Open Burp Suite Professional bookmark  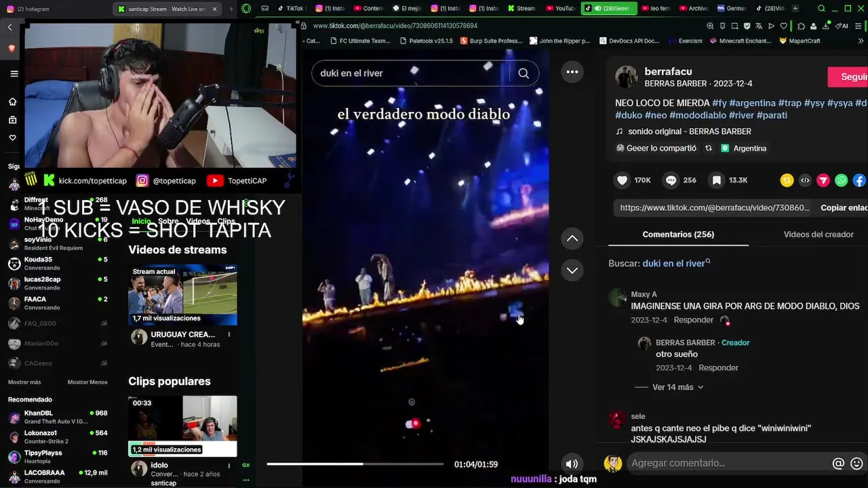coord(491,41)
